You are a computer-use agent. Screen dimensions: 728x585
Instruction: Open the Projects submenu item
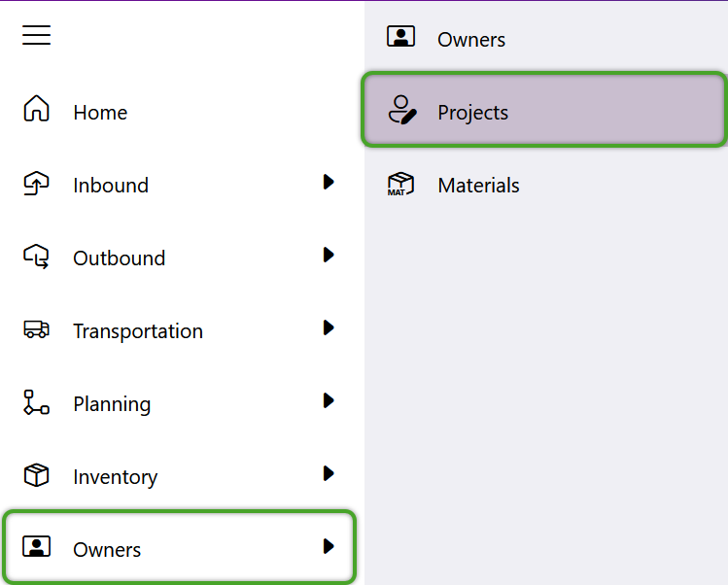click(x=544, y=110)
